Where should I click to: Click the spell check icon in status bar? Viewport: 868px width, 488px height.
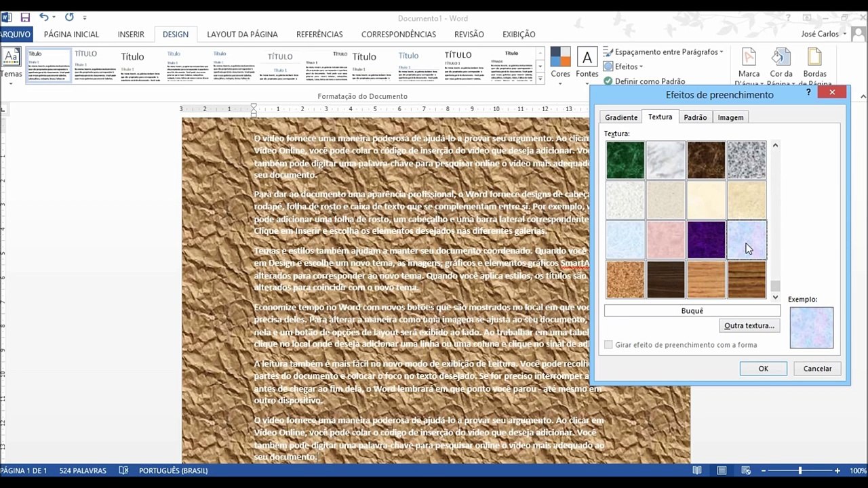[123, 470]
